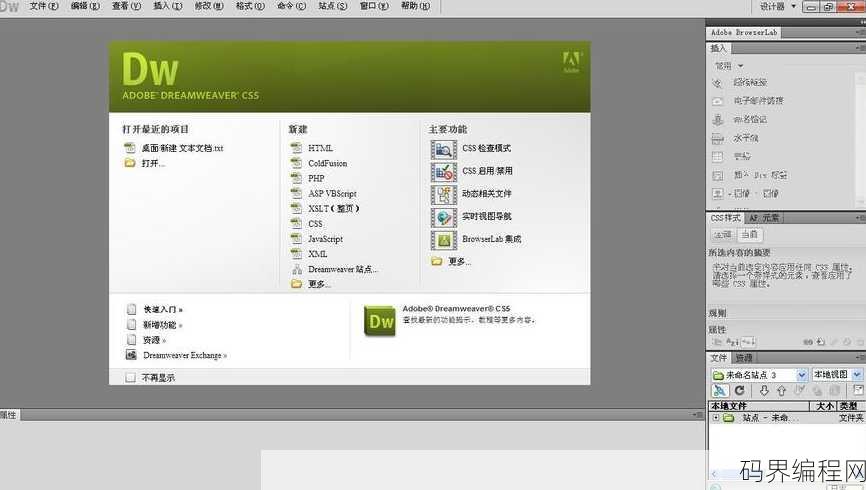Open the 编辑(E) menu
The width and height of the screenshot is (866, 490).
(x=85, y=6)
